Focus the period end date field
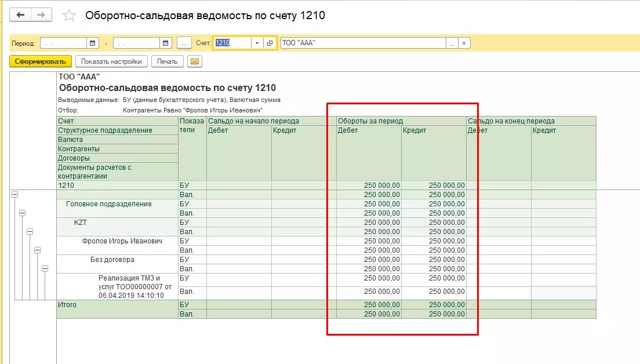Screen dimensions: 640x364 [136, 43]
